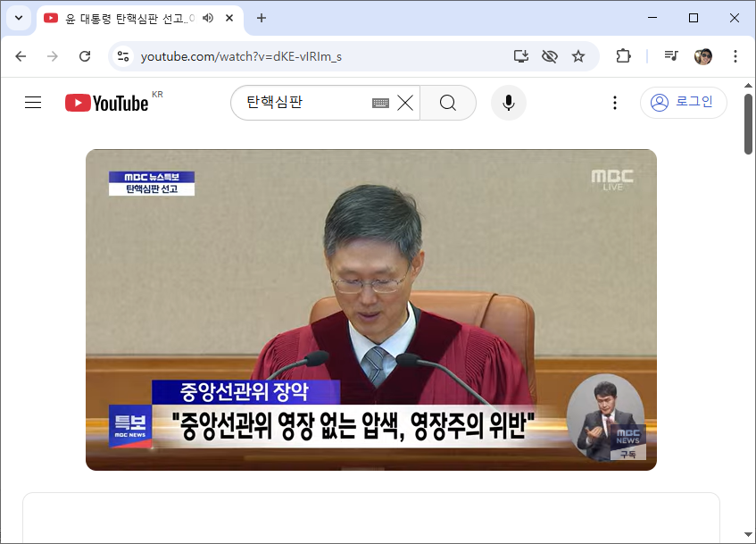The width and height of the screenshot is (756, 544).
Task: Open the blocked third-party cookies eye icon
Action: click(550, 56)
